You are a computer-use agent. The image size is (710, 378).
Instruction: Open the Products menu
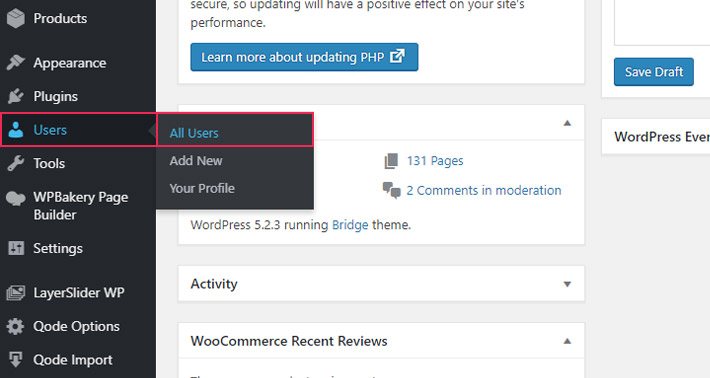pyautogui.click(x=60, y=19)
